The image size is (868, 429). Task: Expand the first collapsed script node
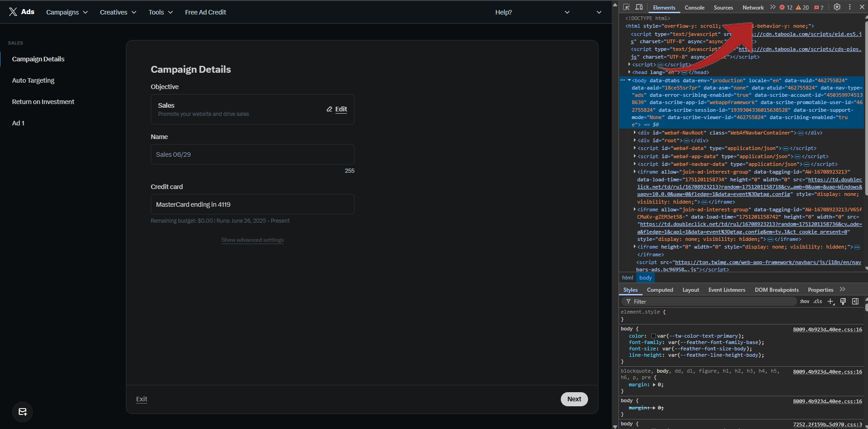[629, 65]
